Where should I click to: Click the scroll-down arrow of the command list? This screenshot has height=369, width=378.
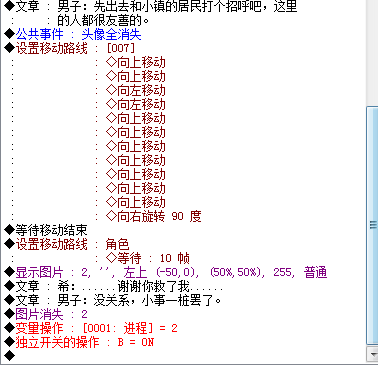pyautogui.click(x=372, y=354)
